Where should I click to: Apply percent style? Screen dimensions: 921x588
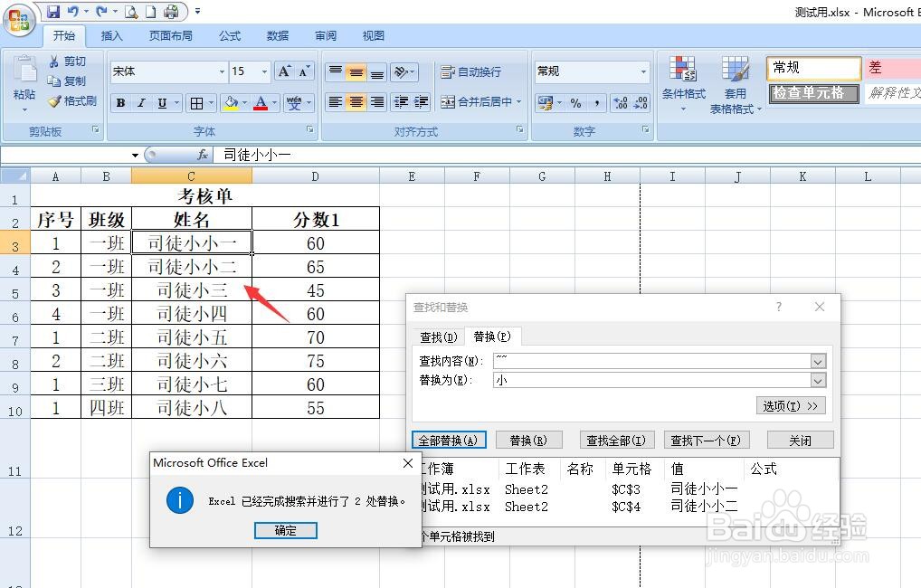point(575,103)
